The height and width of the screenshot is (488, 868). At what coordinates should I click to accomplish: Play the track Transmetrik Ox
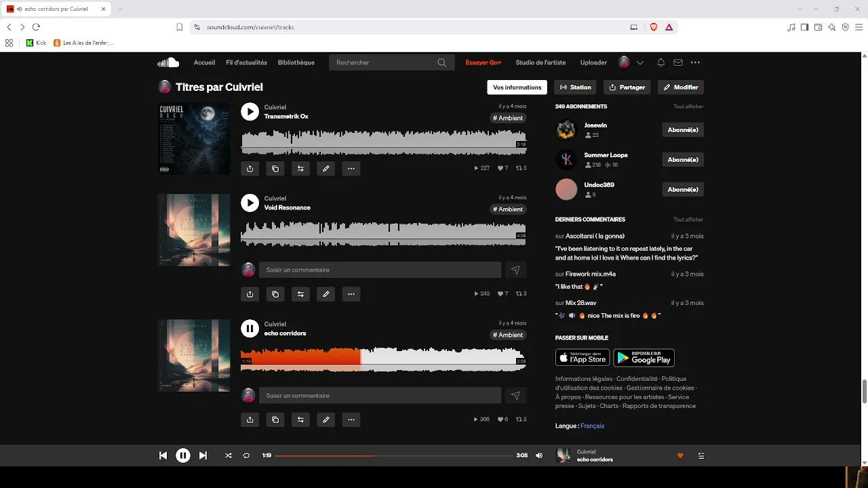[x=250, y=112]
